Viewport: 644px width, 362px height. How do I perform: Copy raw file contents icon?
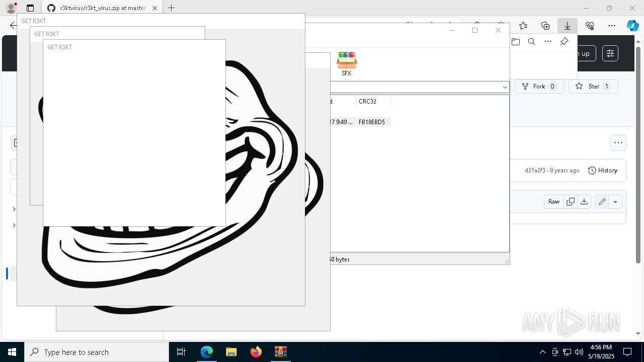[x=571, y=202]
